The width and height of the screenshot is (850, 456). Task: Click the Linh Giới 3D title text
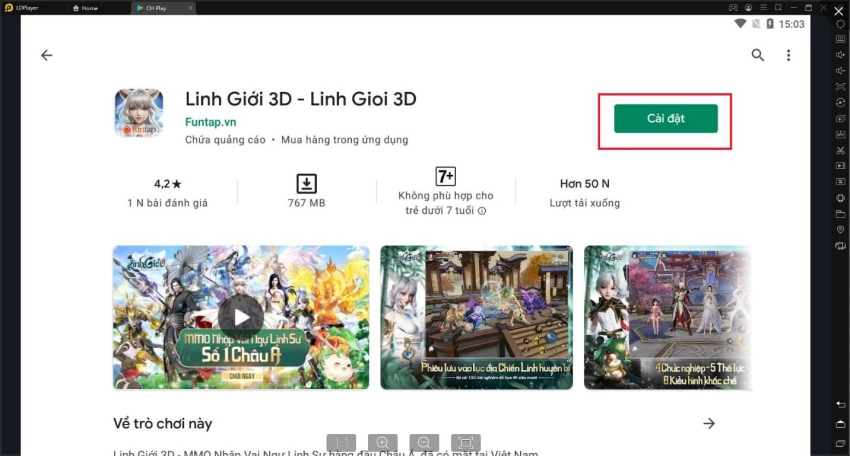(301, 99)
